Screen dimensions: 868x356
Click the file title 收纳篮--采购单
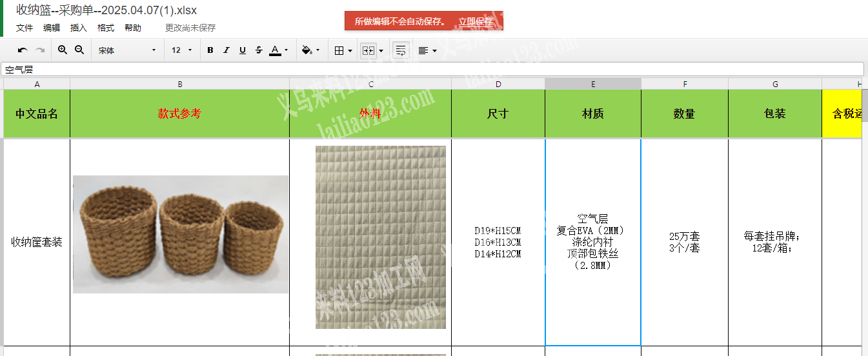106,10
